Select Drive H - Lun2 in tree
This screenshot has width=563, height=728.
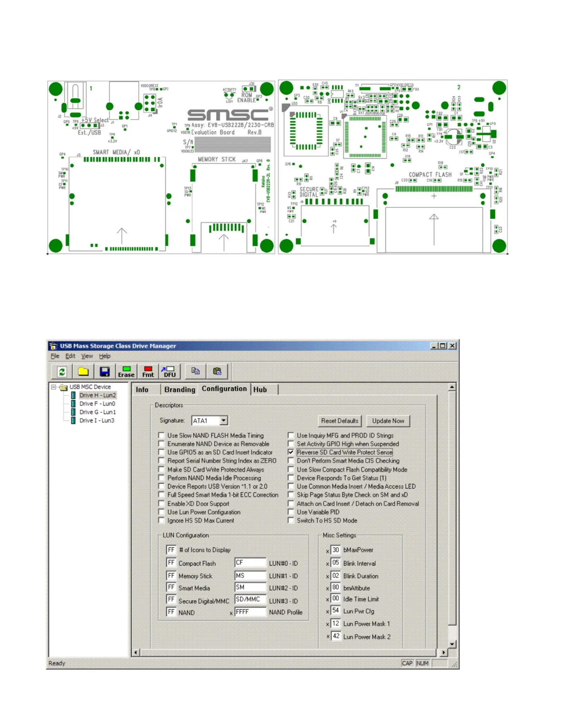[98, 395]
